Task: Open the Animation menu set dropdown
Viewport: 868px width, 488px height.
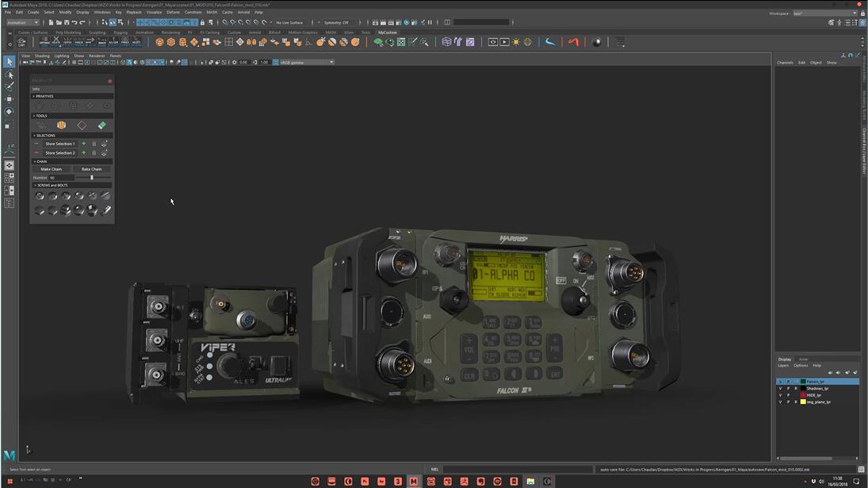Action: 22,22
